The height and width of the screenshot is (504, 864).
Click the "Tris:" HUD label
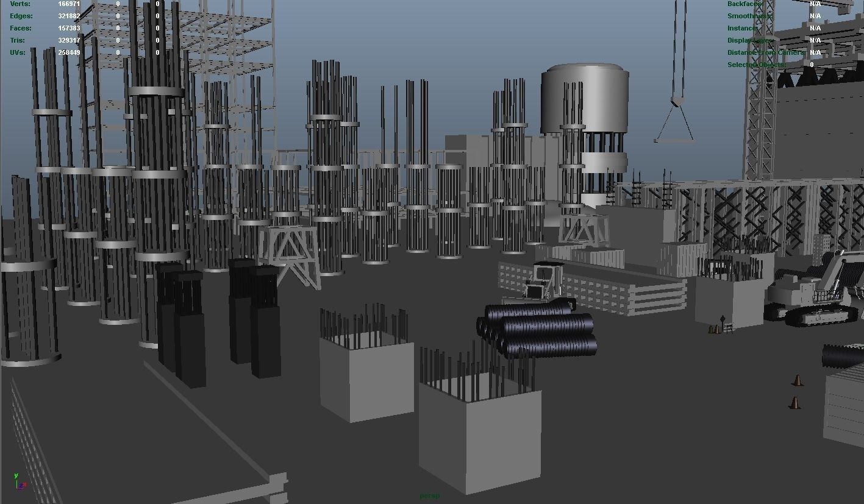click(18, 40)
